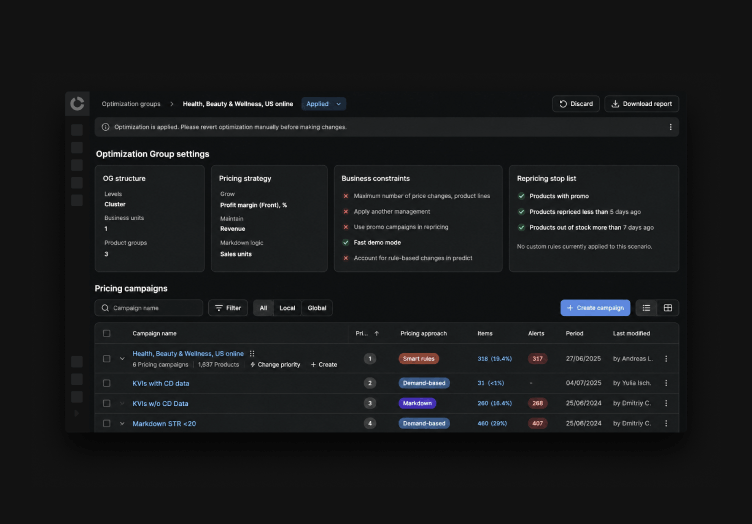Viewport: 752px width, 524px height.
Task: Click the period date 04/07/2025
Action: click(583, 383)
